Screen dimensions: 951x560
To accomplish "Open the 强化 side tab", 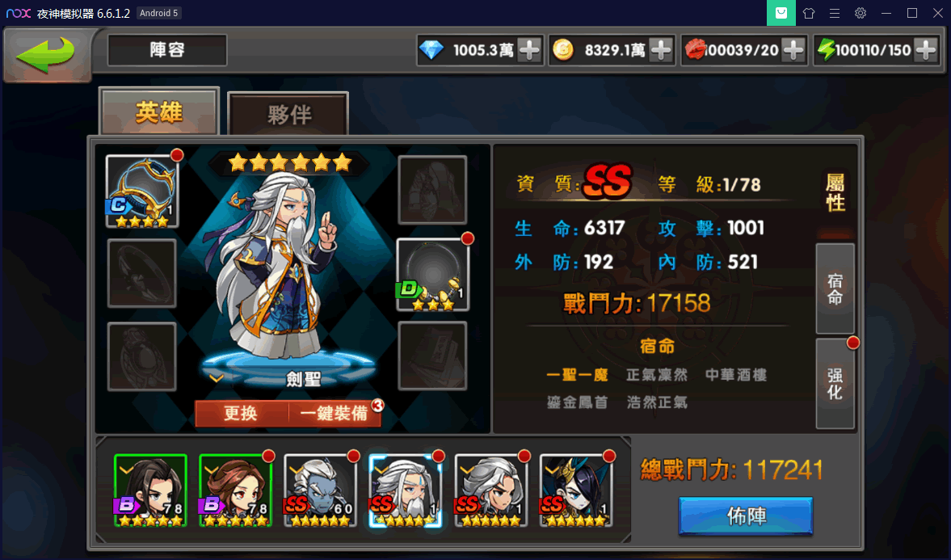I will click(835, 384).
